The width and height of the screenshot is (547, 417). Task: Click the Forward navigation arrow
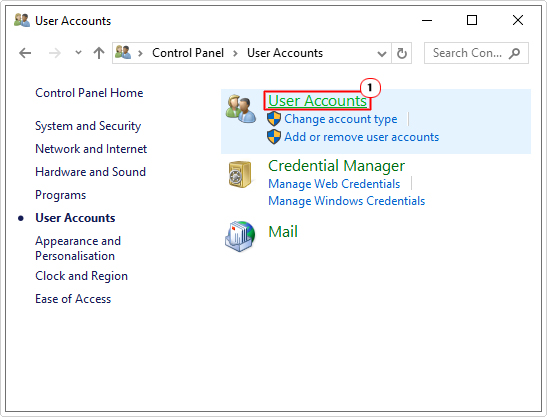click(54, 53)
